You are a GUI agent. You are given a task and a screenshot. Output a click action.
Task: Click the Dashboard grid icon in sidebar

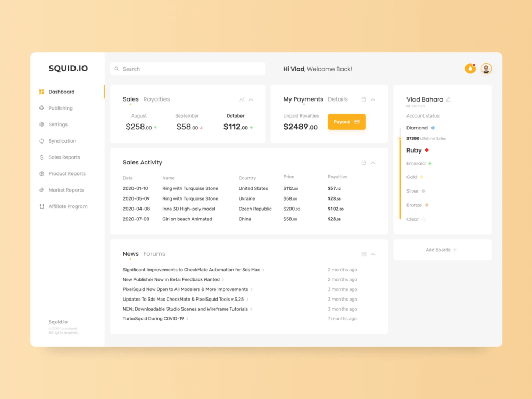[41, 92]
